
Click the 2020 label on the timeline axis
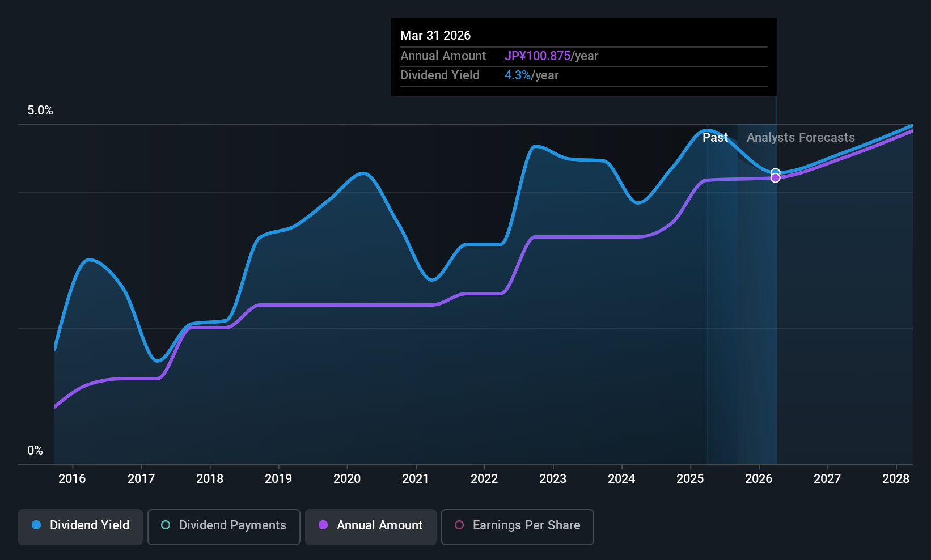(x=346, y=479)
